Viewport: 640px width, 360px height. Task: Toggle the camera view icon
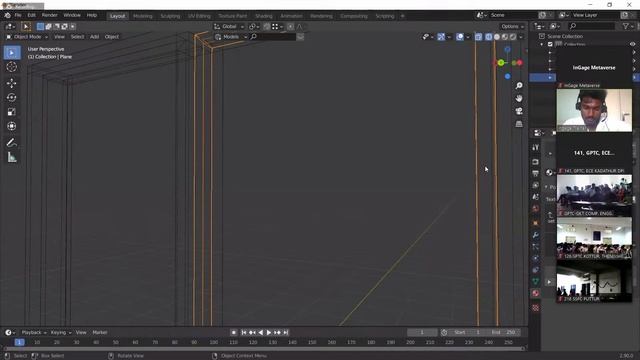tap(519, 111)
